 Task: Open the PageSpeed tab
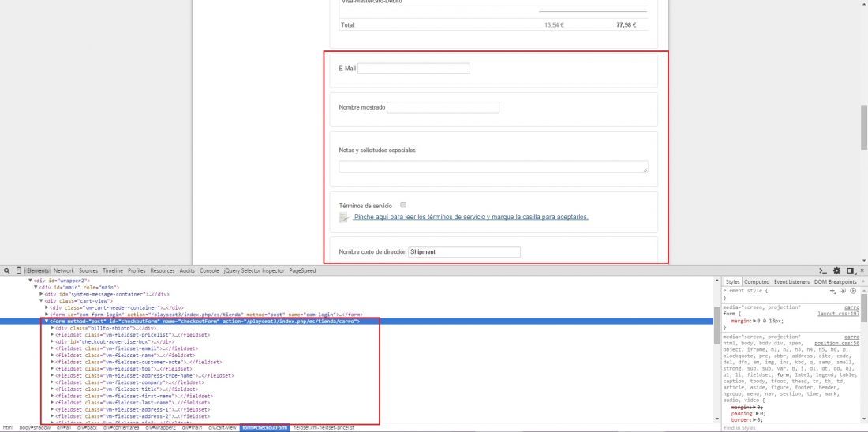point(302,271)
